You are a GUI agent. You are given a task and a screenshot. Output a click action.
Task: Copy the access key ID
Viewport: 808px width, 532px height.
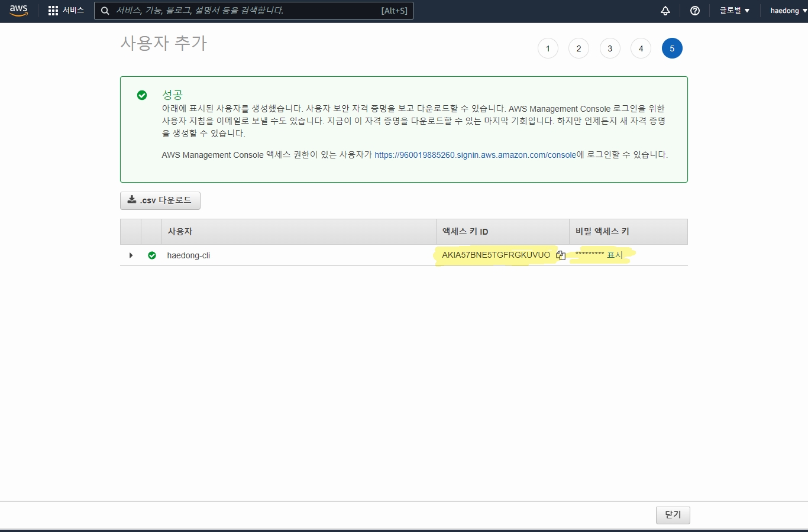[561, 255]
